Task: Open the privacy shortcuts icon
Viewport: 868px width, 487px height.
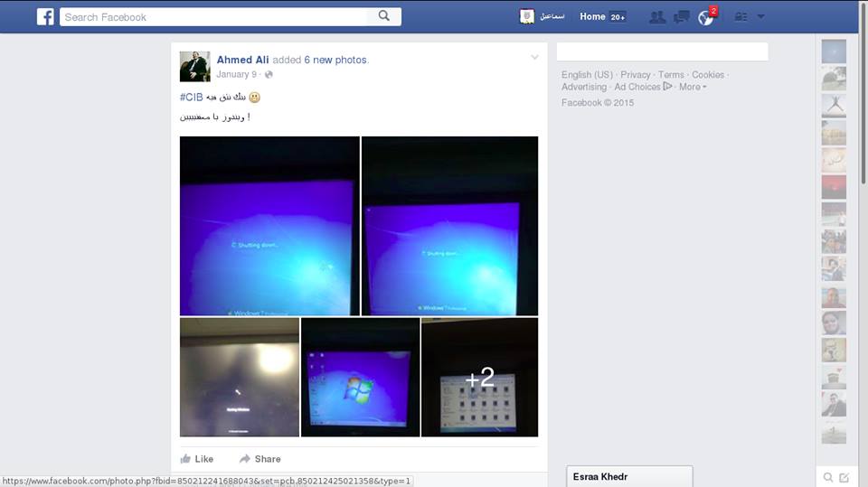Action: pyautogui.click(x=741, y=17)
